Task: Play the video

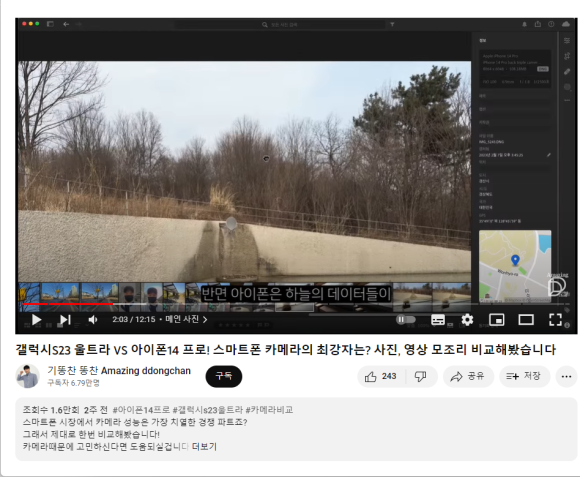Action: 36,320
